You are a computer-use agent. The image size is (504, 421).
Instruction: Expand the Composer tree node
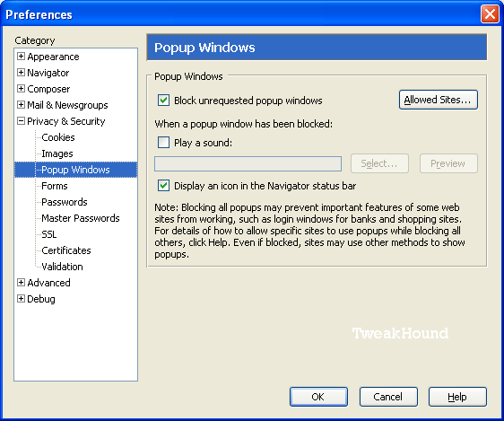pos(21,89)
